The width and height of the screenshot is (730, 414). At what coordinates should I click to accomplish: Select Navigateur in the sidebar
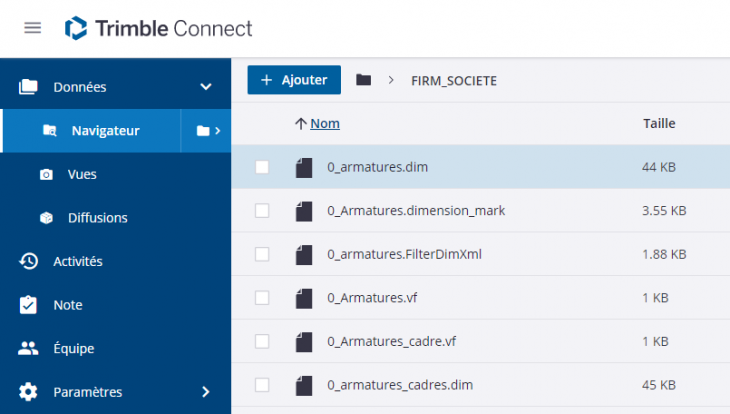pos(105,131)
